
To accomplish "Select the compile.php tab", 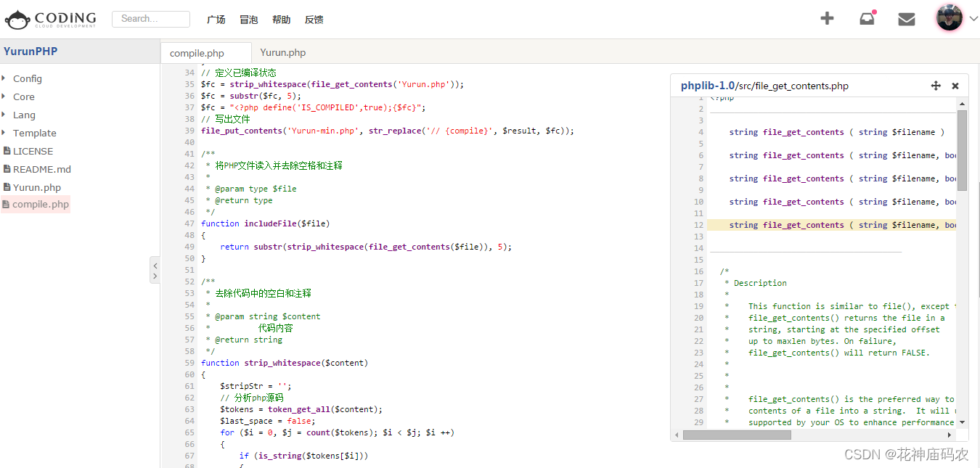I will click(197, 53).
